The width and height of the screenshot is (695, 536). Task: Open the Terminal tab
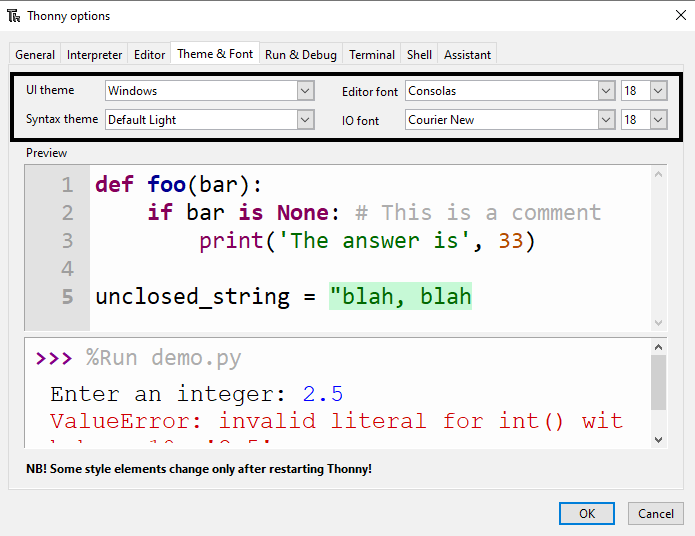coord(372,55)
